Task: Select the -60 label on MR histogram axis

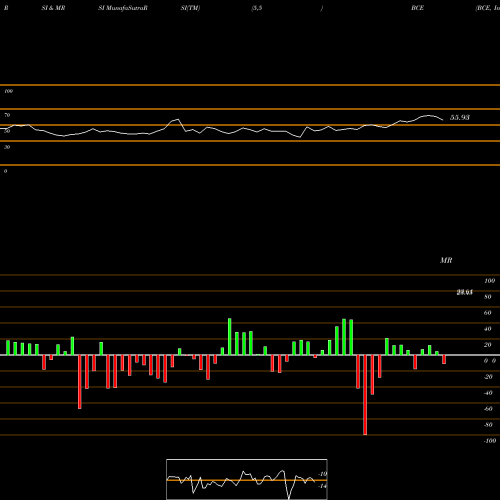Action: pyautogui.click(x=488, y=409)
